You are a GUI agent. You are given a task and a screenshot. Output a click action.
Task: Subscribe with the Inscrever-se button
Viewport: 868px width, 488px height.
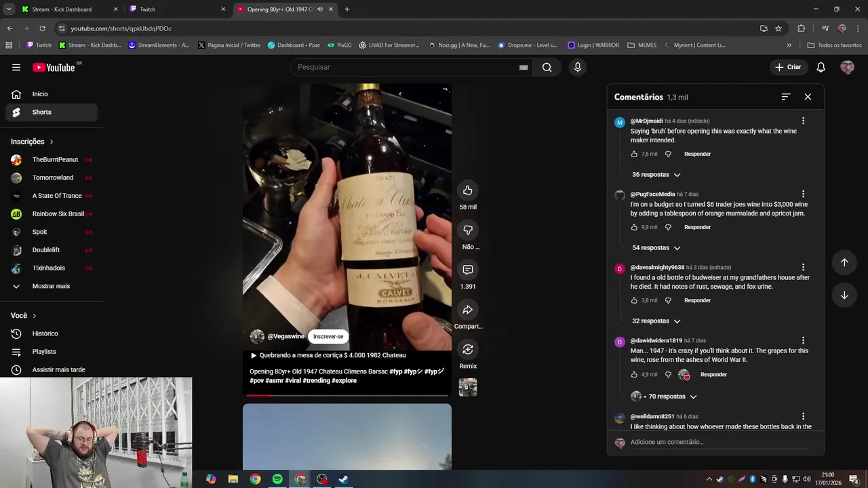click(328, 336)
